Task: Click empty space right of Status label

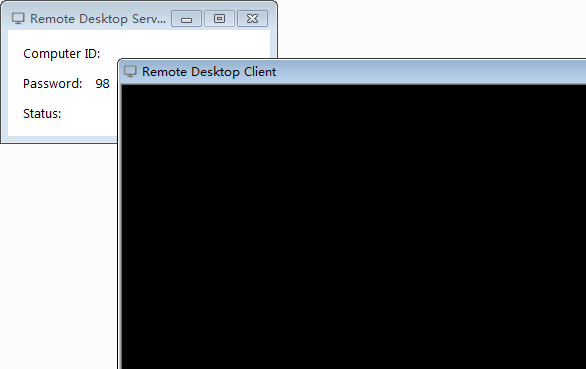Action: click(x=89, y=114)
